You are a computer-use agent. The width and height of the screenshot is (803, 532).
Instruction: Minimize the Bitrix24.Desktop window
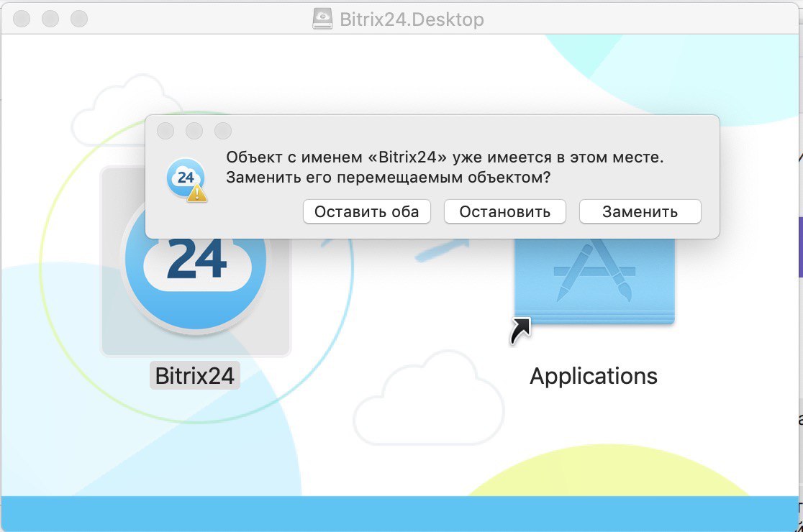point(50,19)
